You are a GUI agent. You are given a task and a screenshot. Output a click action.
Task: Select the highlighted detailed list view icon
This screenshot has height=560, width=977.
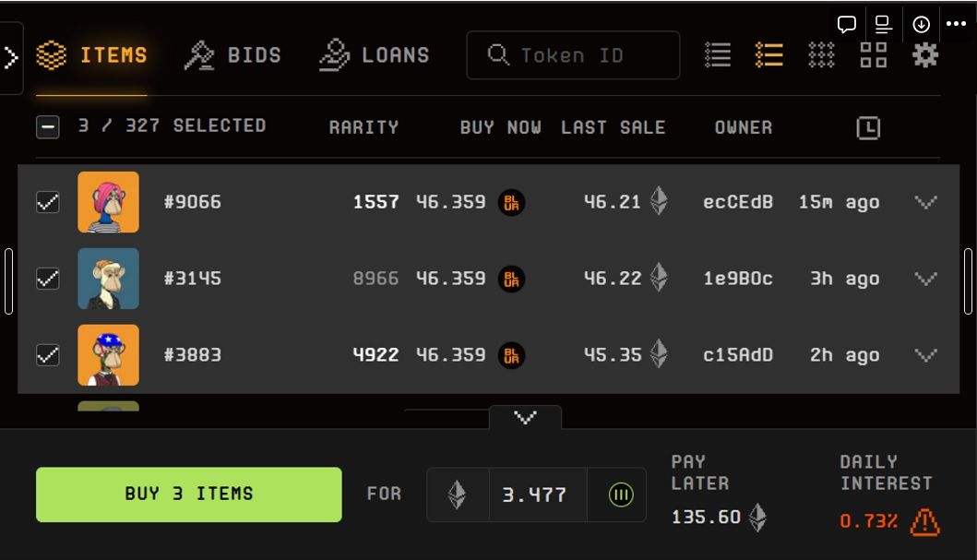[768, 55]
